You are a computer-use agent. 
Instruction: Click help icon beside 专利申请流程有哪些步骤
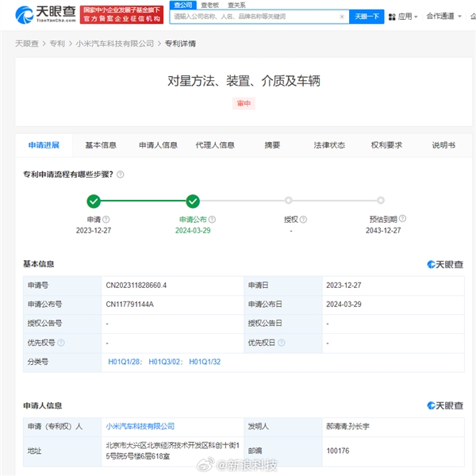click(121, 175)
